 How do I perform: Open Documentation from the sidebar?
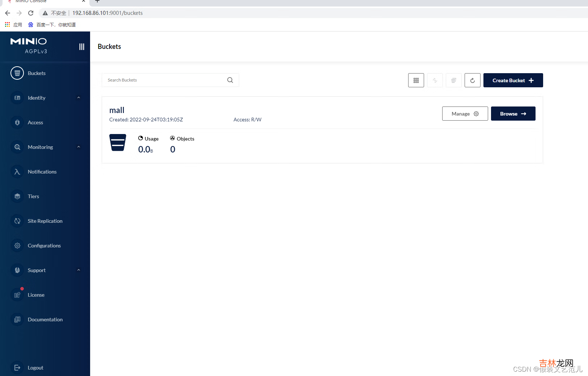point(45,319)
